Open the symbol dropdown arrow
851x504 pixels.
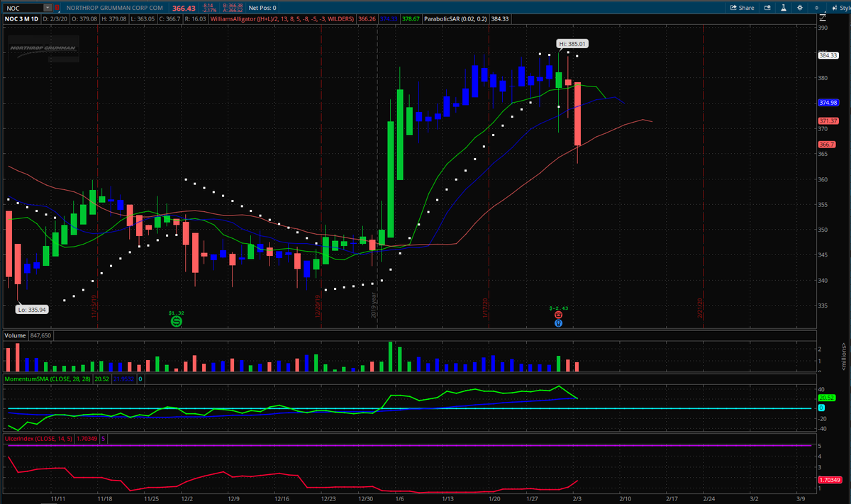tap(48, 7)
